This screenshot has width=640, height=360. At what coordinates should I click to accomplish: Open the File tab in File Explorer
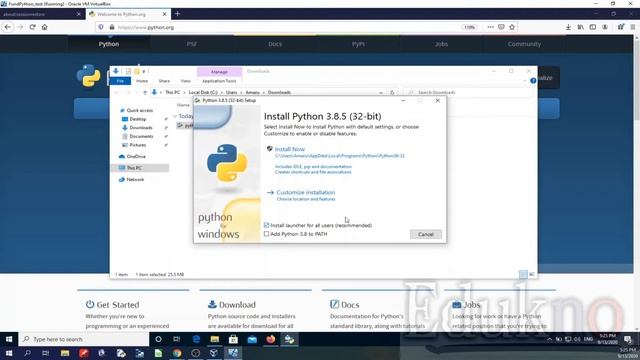pos(120,81)
